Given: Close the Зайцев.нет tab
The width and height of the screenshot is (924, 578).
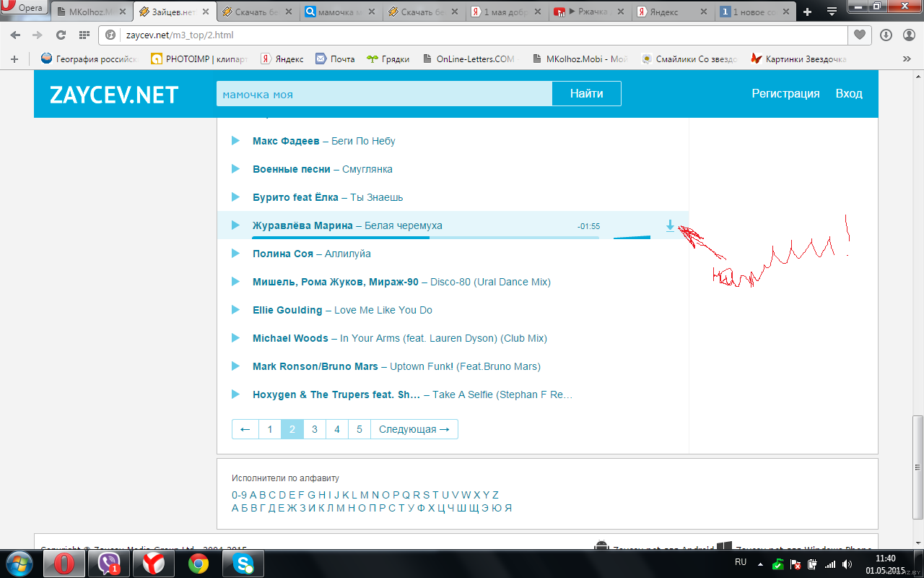Looking at the screenshot, I should (207, 12).
